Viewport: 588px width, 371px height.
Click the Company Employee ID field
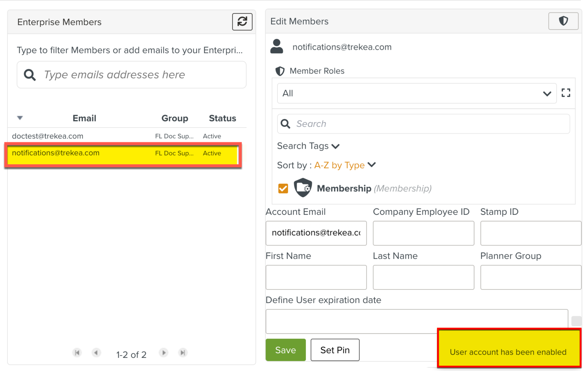pyautogui.click(x=423, y=233)
